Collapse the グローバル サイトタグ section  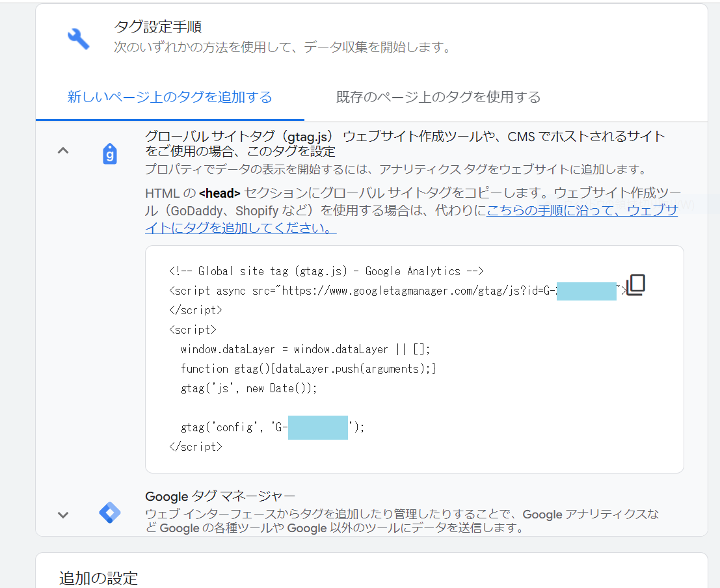pos(63,150)
